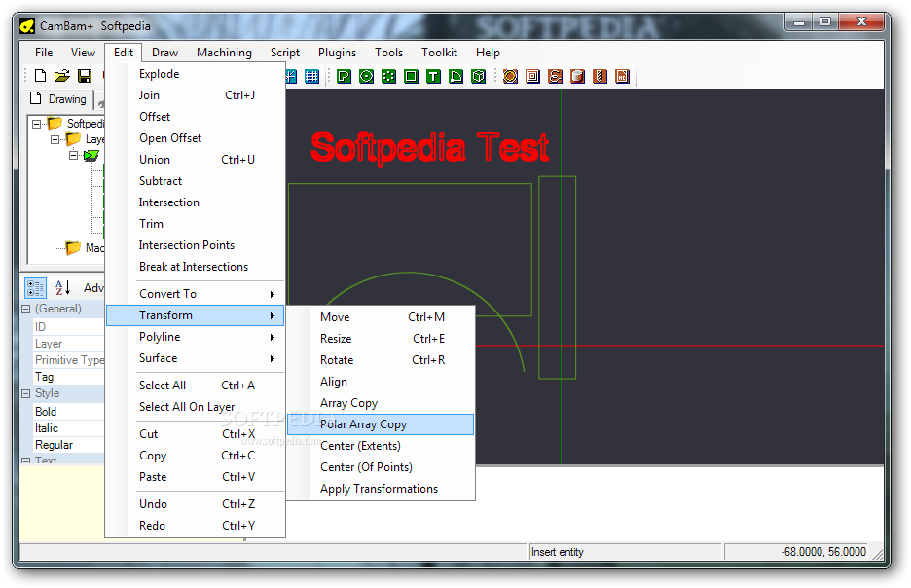Open the Help menu

pos(488,53)
